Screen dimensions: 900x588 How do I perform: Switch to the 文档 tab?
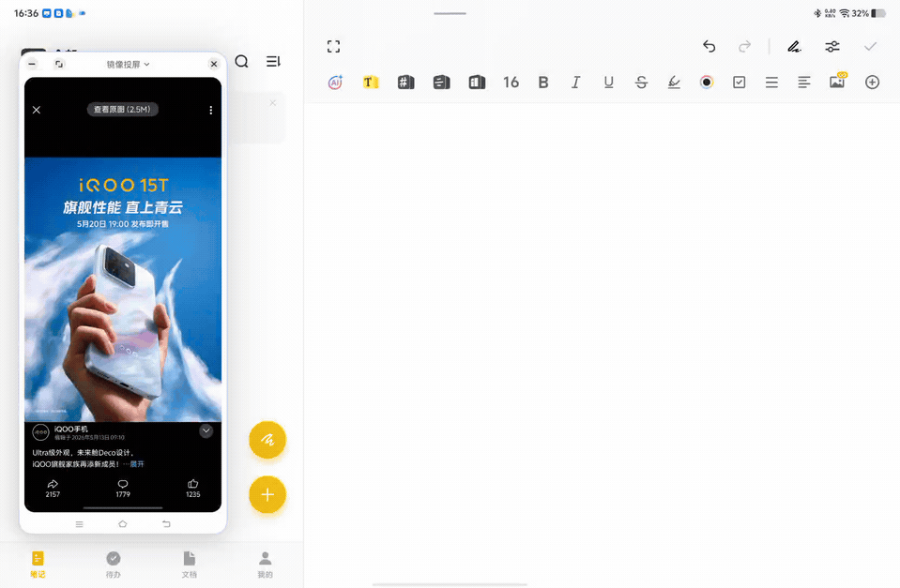pos(190,565)
